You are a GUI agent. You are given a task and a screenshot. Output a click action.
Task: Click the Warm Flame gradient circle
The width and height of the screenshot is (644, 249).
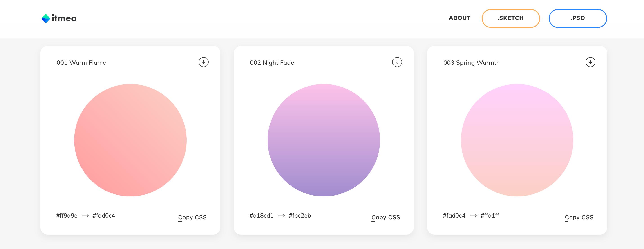pos(130,140)
